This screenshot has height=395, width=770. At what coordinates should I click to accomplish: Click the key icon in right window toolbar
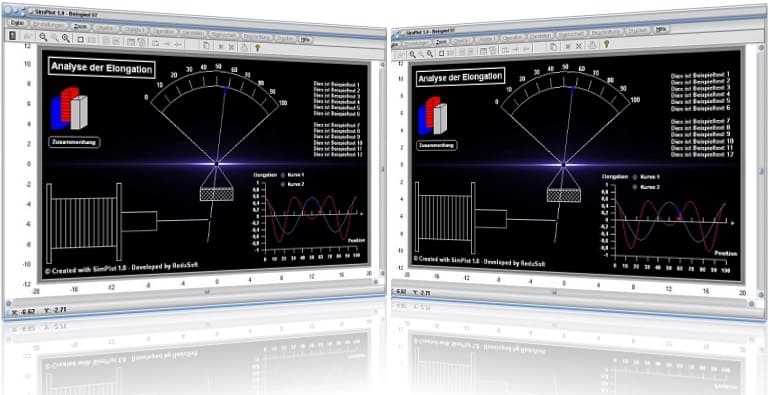606,44
